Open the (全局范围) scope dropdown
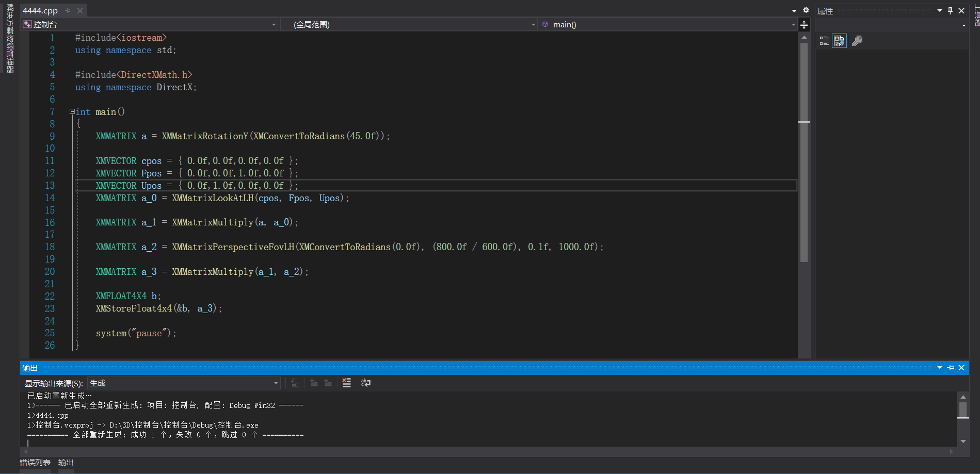The image size is (980, 474). 409,24
